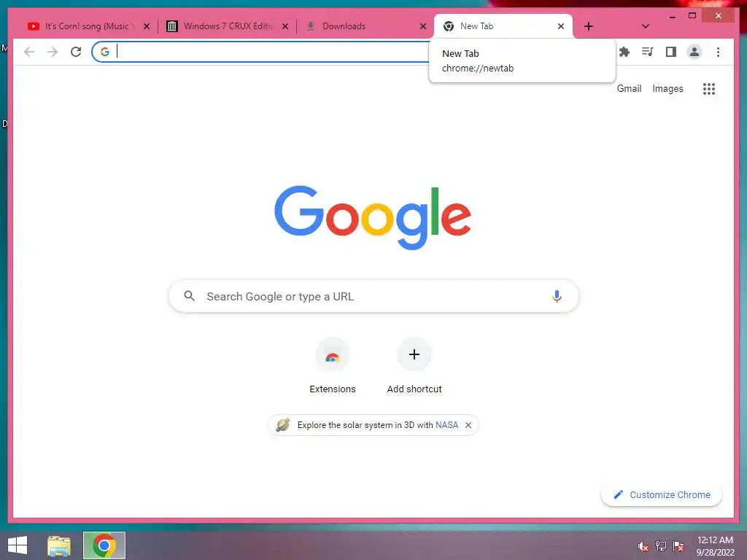
Task: Open the Google apps grid
Action: click(x=709, y=88)
